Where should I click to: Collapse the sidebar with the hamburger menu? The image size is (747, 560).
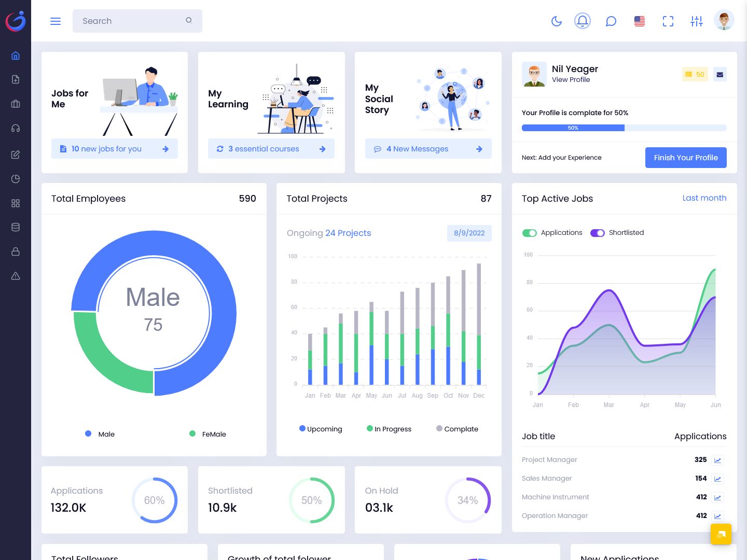click(56, 21)
